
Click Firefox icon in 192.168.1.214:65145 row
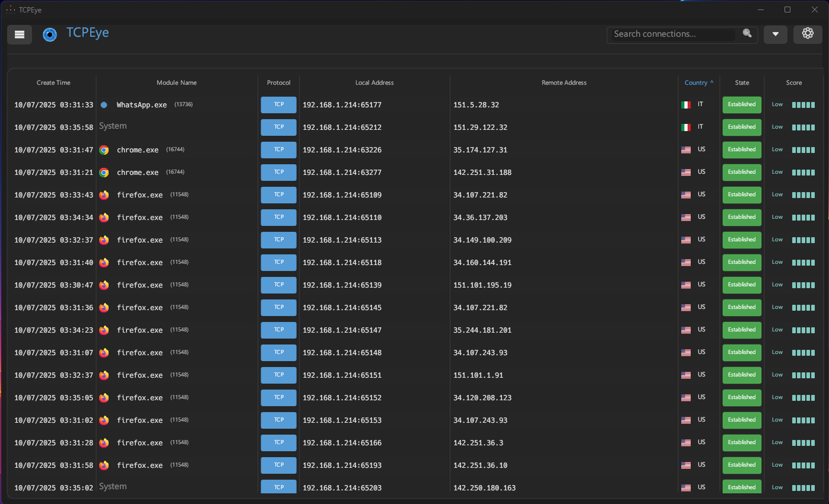pyautogui.click(x=104, y=308)
